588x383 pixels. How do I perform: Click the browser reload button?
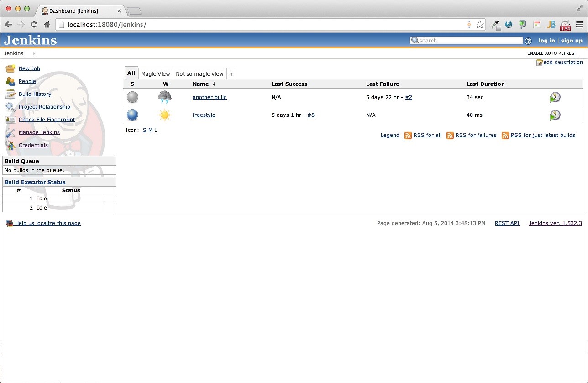pos(34,25)
